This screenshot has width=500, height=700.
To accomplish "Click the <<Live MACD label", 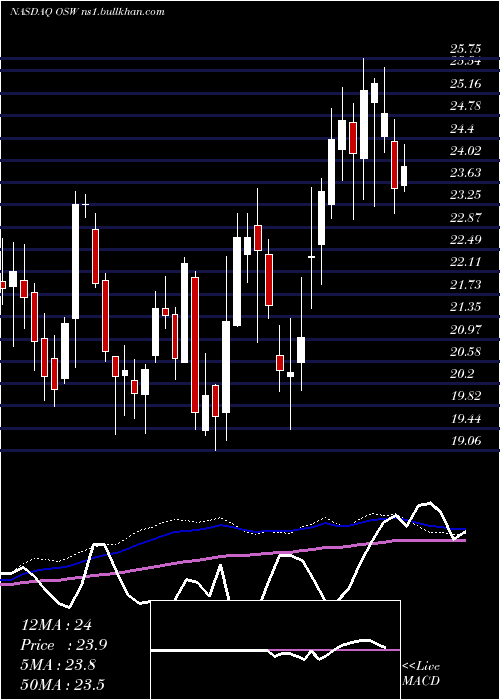I will [421, 673].
